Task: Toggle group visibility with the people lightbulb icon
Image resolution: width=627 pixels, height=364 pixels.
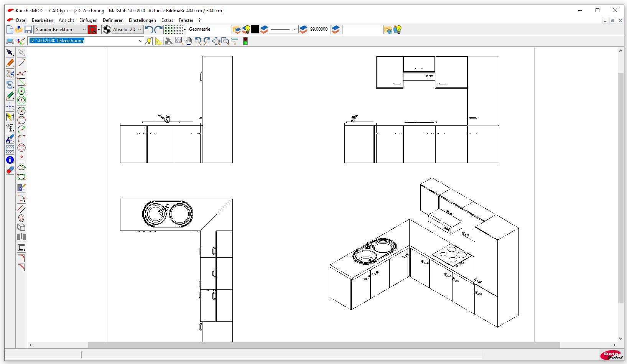Action: tap(397, 30)
